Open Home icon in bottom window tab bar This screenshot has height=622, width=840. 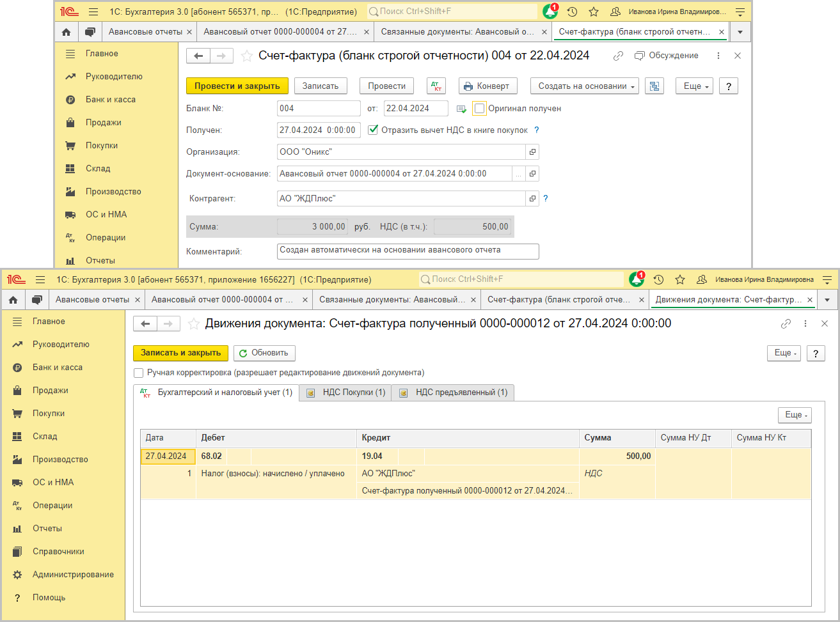(x=13, y=299)
